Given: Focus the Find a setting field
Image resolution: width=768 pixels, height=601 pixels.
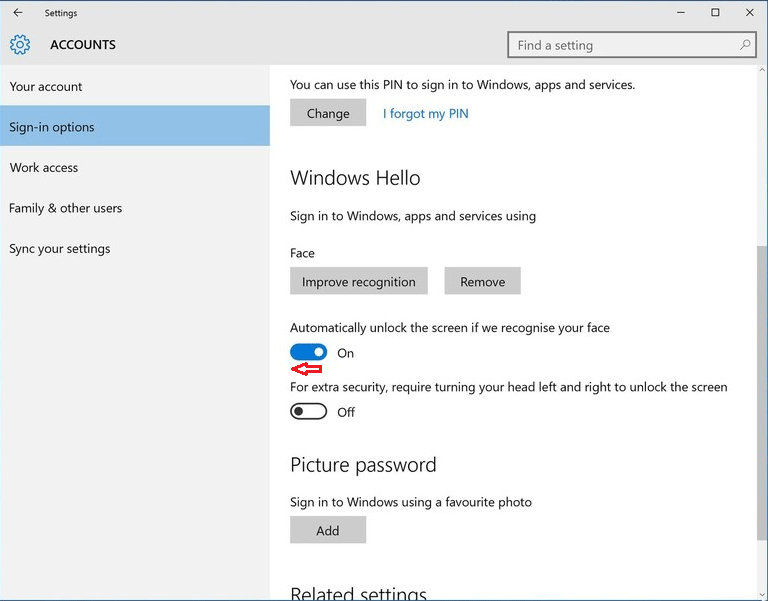Looking at the screenshot, I should coord(632,45).
